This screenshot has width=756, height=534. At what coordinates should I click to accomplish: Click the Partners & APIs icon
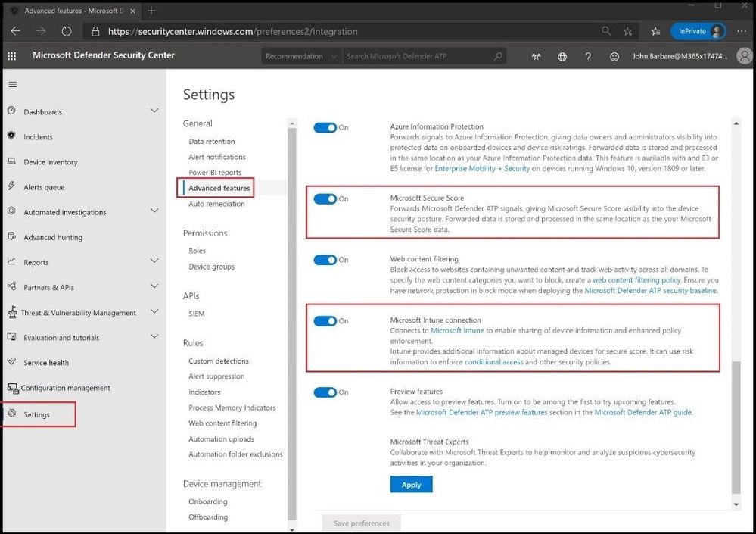pos(11,286)
